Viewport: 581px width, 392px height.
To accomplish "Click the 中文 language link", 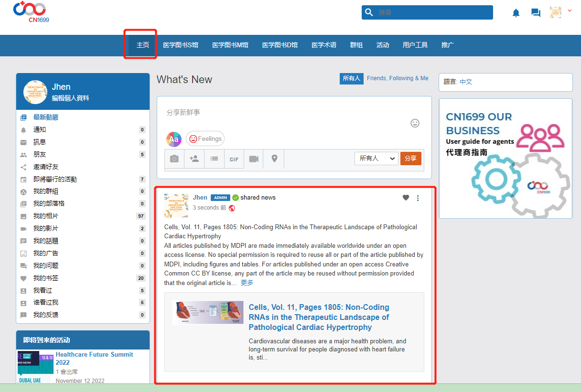I will (x=466, y=82).
